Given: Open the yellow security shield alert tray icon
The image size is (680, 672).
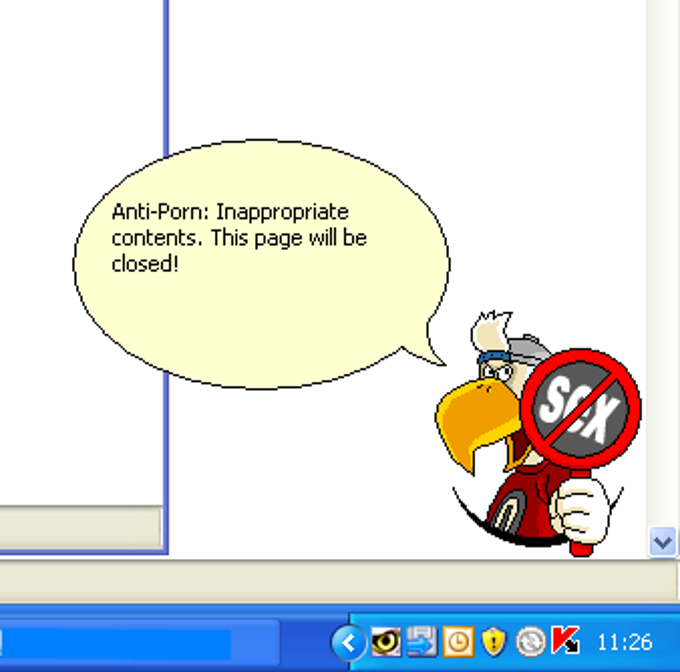Looking at the screenshot, I should [x=494, y=642].
